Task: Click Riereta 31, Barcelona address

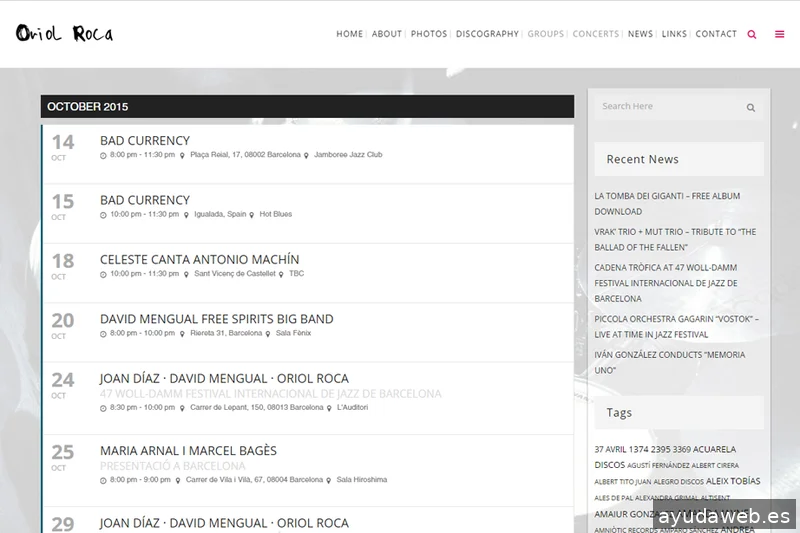Action: (x=226, y=333)
